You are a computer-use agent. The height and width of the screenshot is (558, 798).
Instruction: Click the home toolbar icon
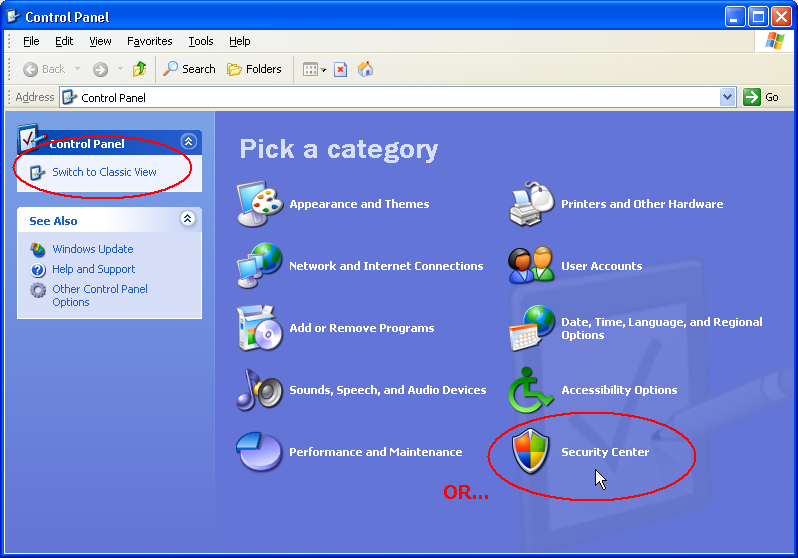365,69
